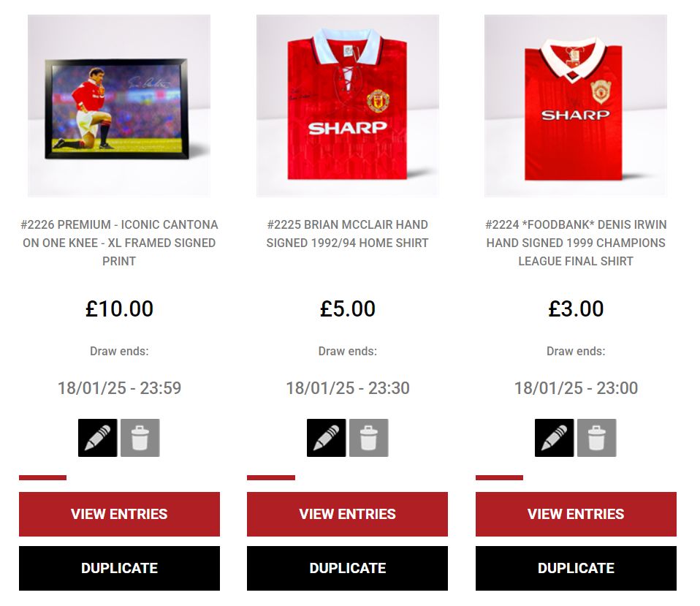Image resolution: width=700 pixels, height=606 pixels.
Task: Duplicate the Brian McClair shirt draw
Action: click(x=347, y=568)
